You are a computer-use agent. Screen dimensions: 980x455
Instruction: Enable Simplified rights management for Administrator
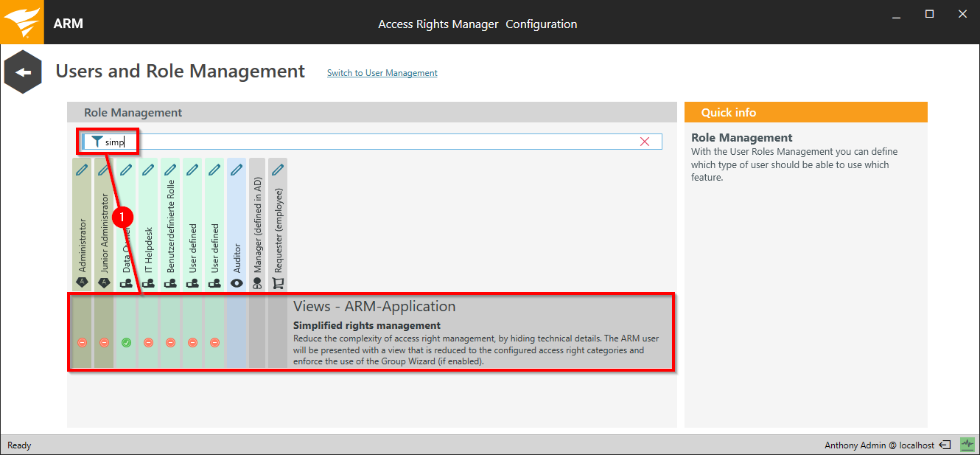82,343
